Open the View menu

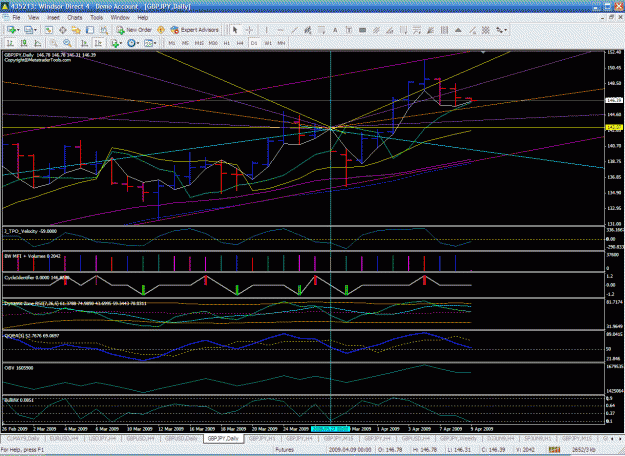point(33,18)
